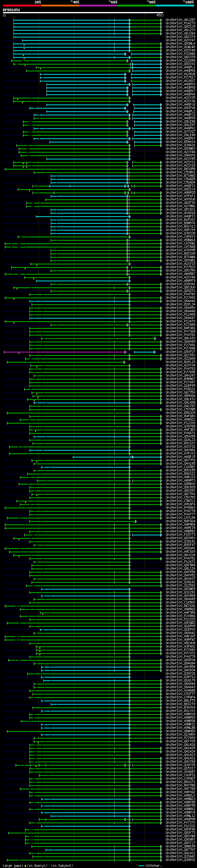This screenshot has height=868, width=197.
Task: Click the UniRef100_B5A4I4 label
Action: pos(180,142)
